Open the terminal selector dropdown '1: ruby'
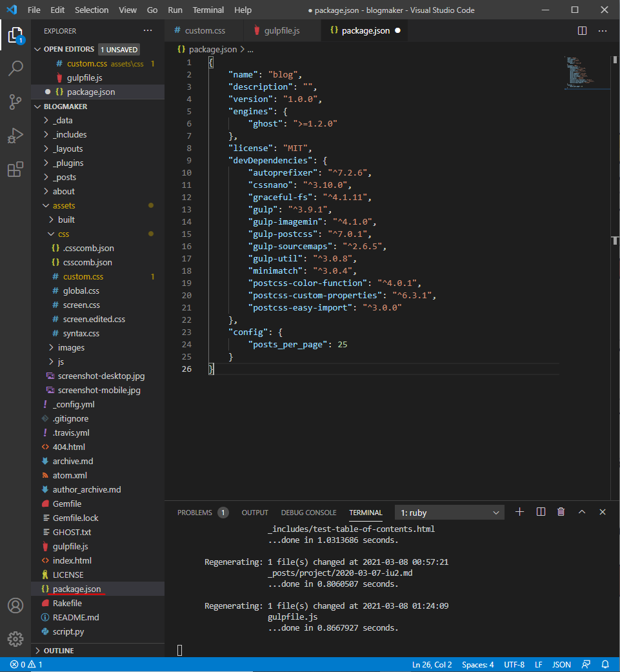 (x=449, y=513)
